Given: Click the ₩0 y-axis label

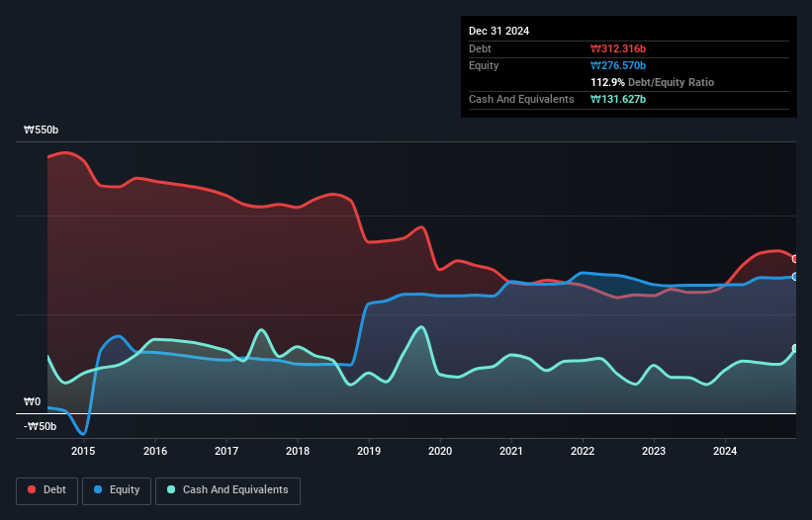Looking at the screenshot, I should (32, 402).
